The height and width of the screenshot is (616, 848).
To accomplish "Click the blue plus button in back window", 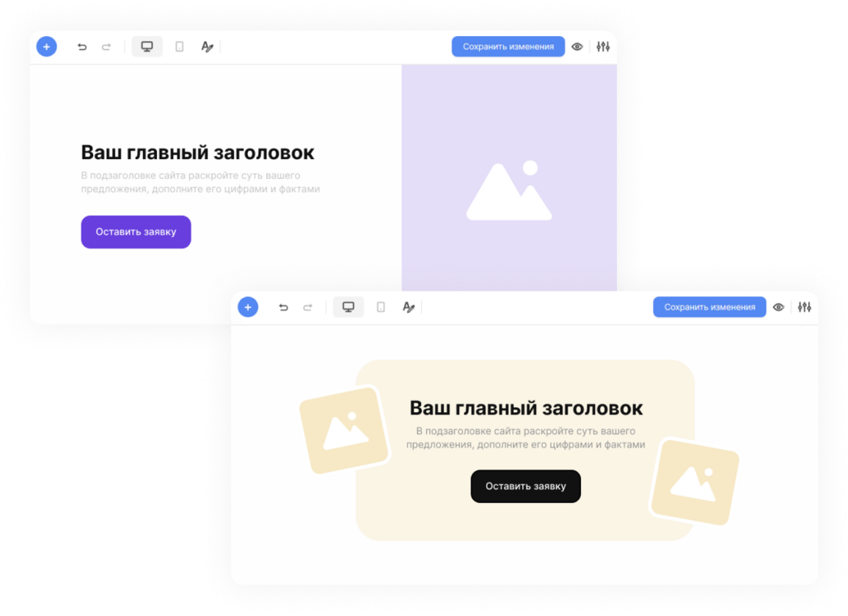I will tap(46, 46).
